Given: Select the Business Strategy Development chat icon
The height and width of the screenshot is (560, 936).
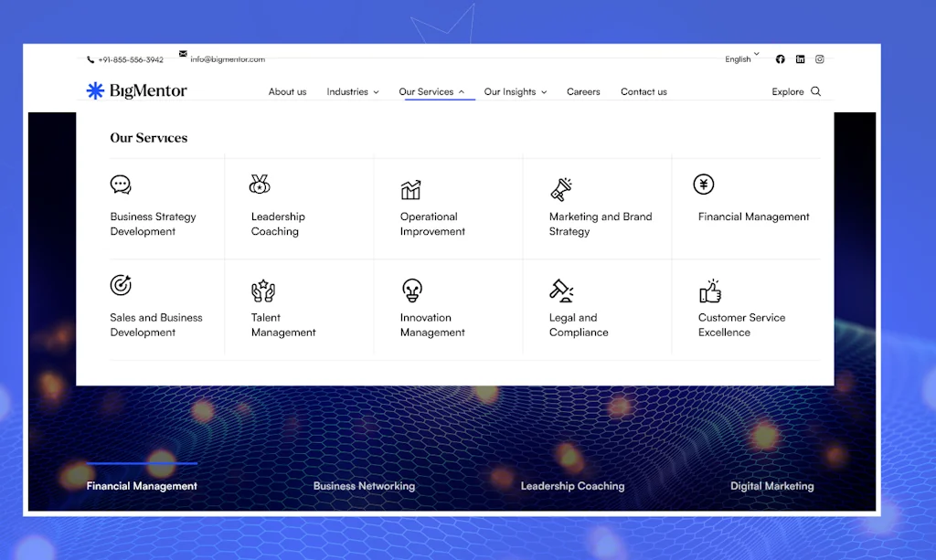Looking at the screenshot, I should click(x=122, y=185).
